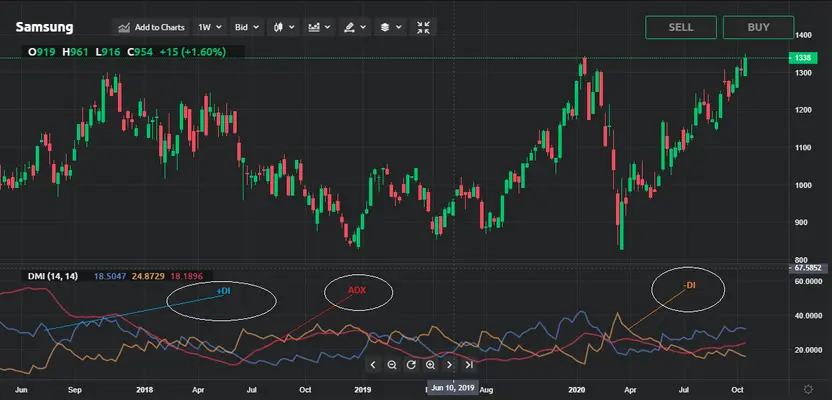Zoom in on the chart
The image size is (832, 400).
[x=430, y=365]
